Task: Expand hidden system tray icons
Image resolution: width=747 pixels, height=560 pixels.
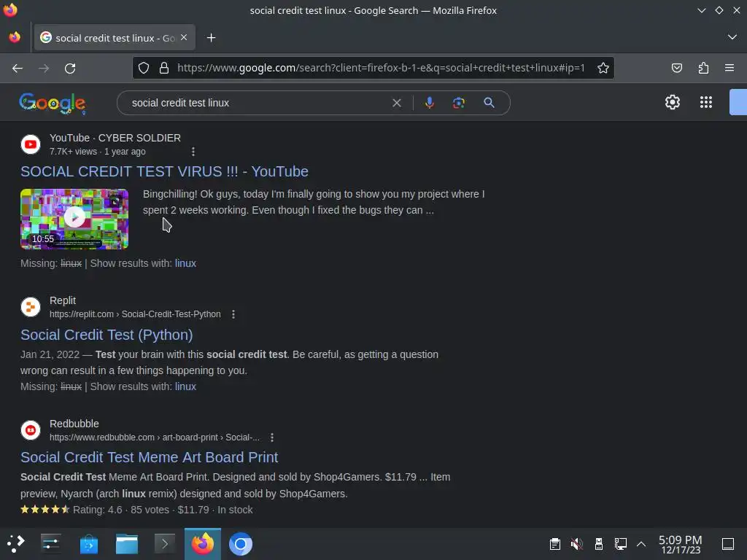Action: click(641, 544)
